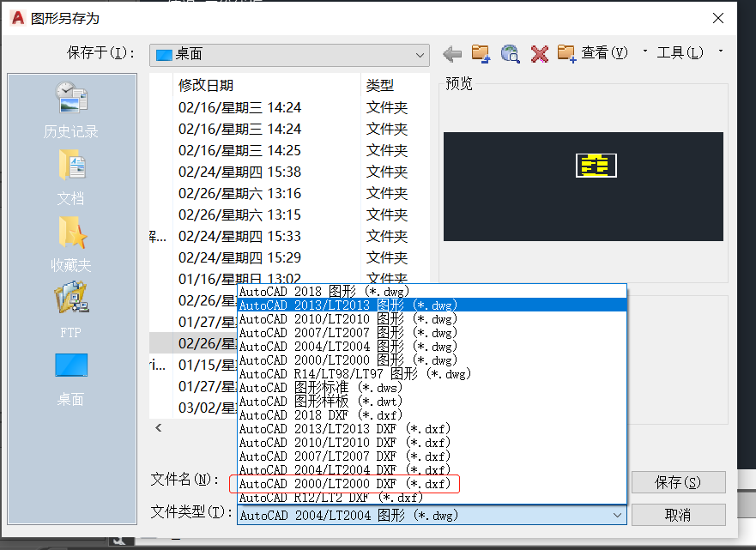The height and width of the screenshot is (550, 756).
Task: Open the 文档 documents location
Action: pyautogui.click(x=71, y=178)
